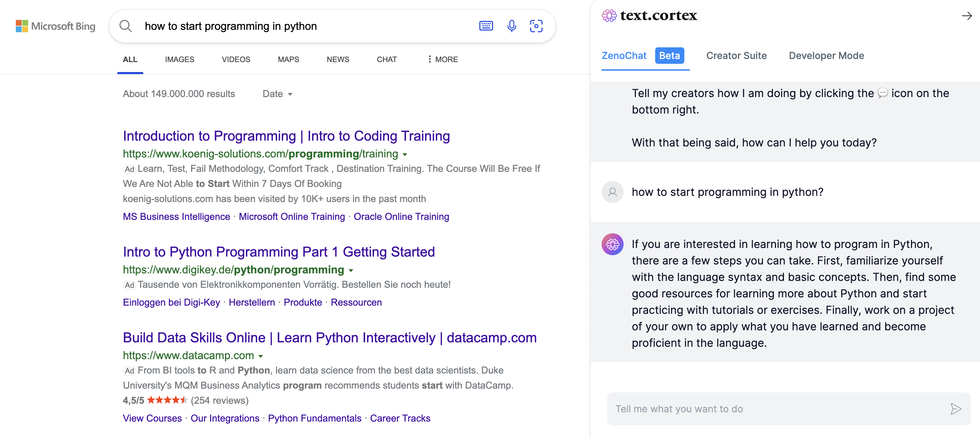Click the speech bubble feedback icon
The width and height of the screenshot is (980, 437).
pyautogui.click(x=882, y=93)
